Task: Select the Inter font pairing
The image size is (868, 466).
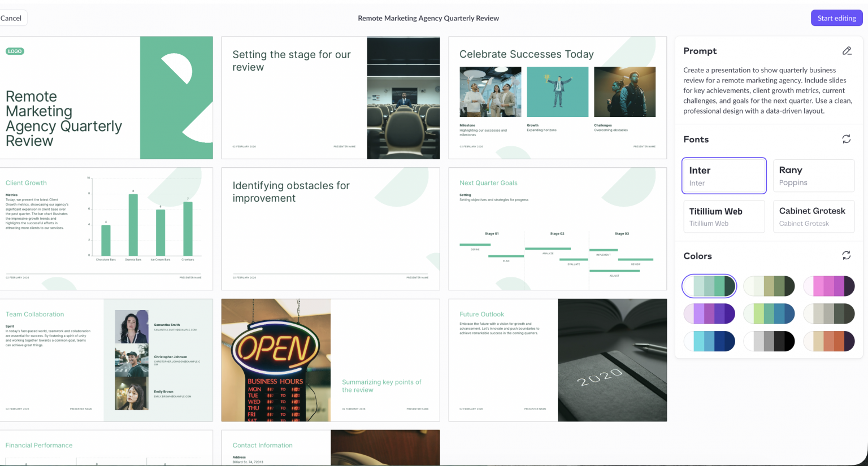Action: click(724, 176)
